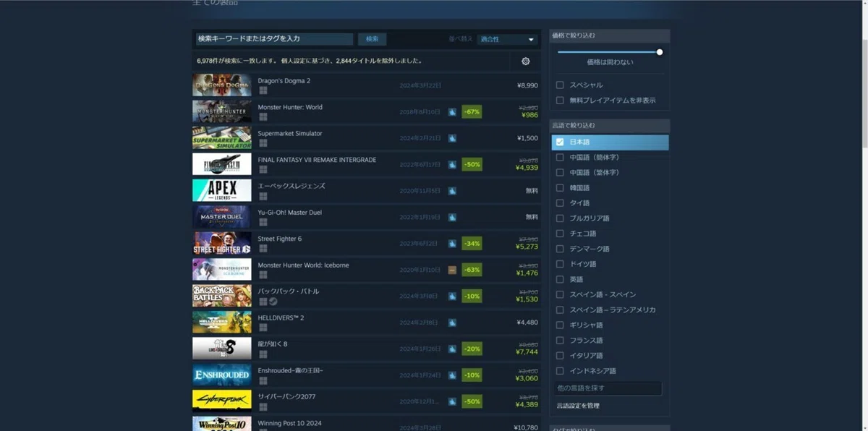Click the price range slider handle

point(660,52)
